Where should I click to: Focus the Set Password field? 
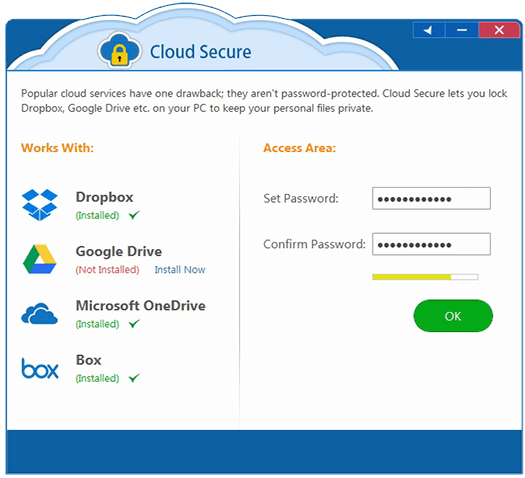tap(431, 198)
